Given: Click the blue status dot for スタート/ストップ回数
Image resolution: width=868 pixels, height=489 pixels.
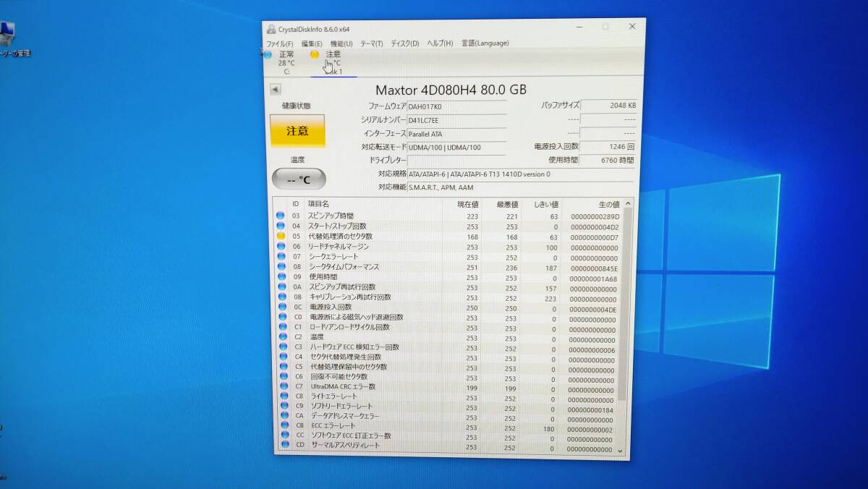Looking at the screenshot, I should pyautogui.click(x=280, y=226).
